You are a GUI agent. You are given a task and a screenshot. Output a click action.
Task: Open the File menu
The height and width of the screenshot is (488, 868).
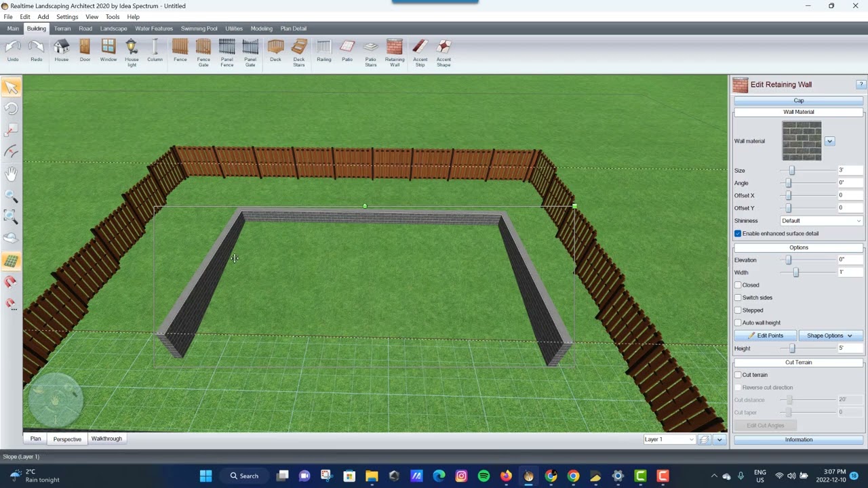pyautogui.click(x=8, y=17)
